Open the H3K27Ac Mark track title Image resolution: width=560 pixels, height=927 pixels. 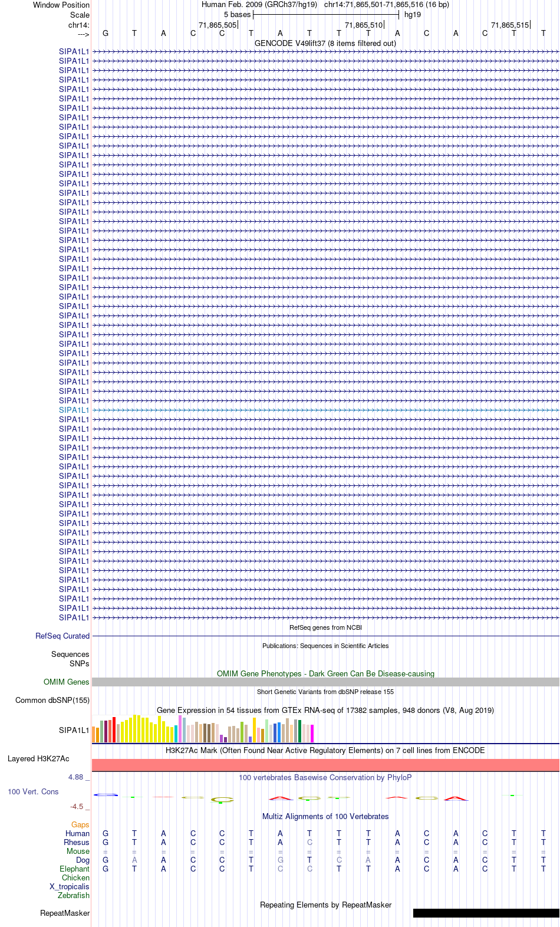tap(325, 750)
